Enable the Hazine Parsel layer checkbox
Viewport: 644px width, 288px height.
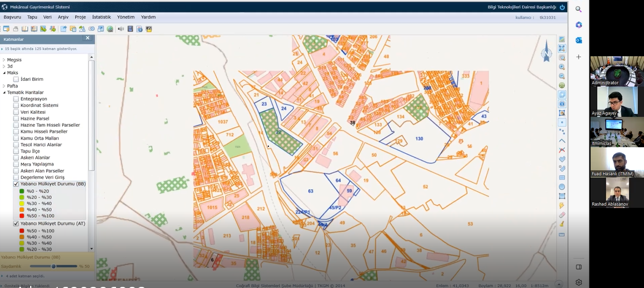[16, 119]
